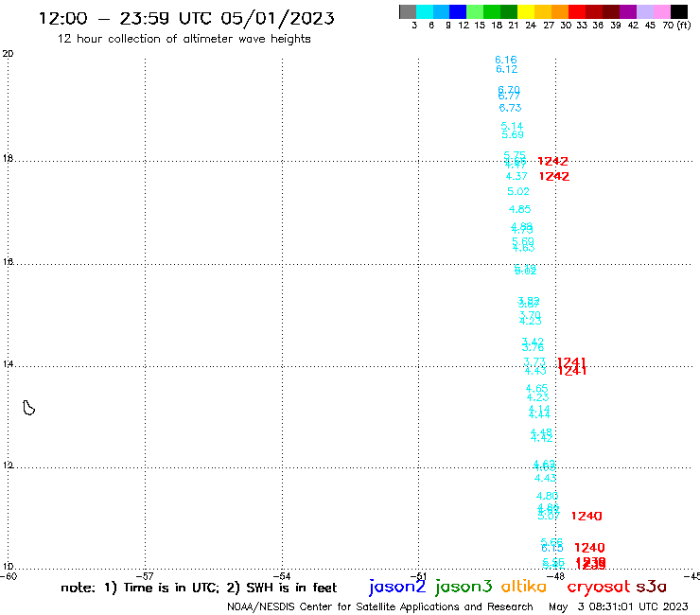Select the wave height value 5.02
The image size is (700, 615).
pyautogui.click(x=518, y=191)
